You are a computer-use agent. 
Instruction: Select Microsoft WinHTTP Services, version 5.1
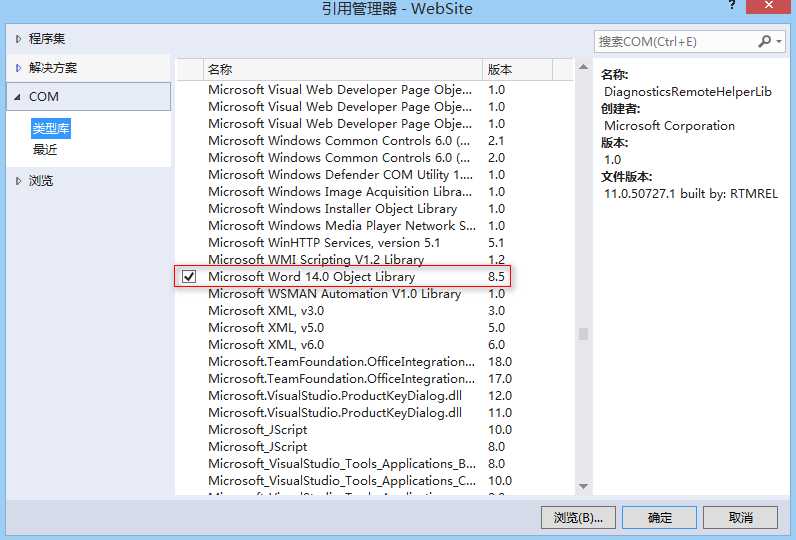click(x=375, y=243)
